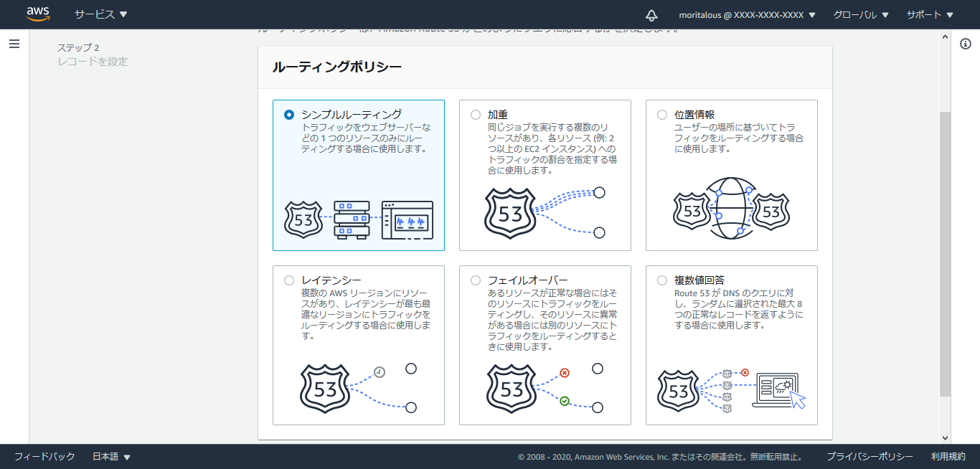Open the notifications bell icon
The height and width of the screenshot is (469, 980).
tap(651, 15)
